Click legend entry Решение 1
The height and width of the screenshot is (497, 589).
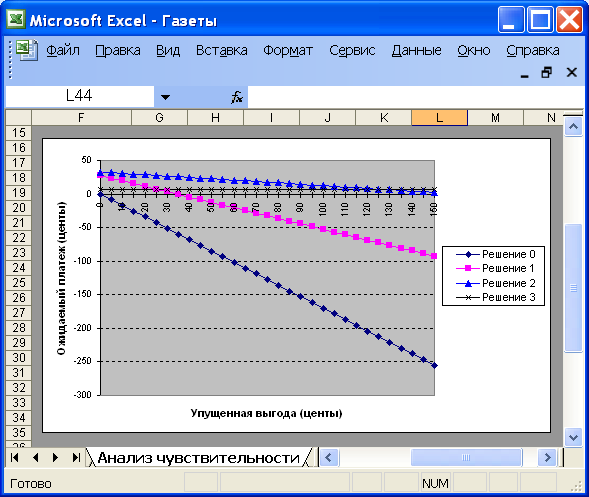[x=496, y=269]
